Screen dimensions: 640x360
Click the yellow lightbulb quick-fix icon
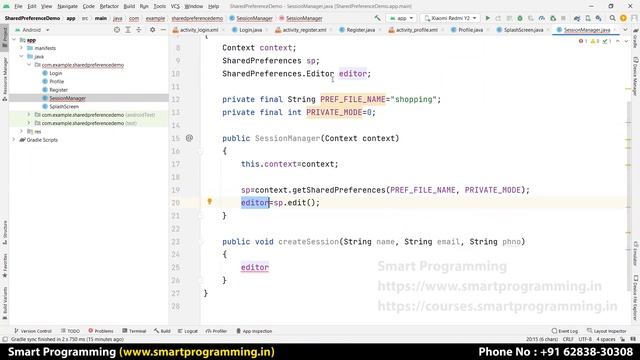pos(209,201)
